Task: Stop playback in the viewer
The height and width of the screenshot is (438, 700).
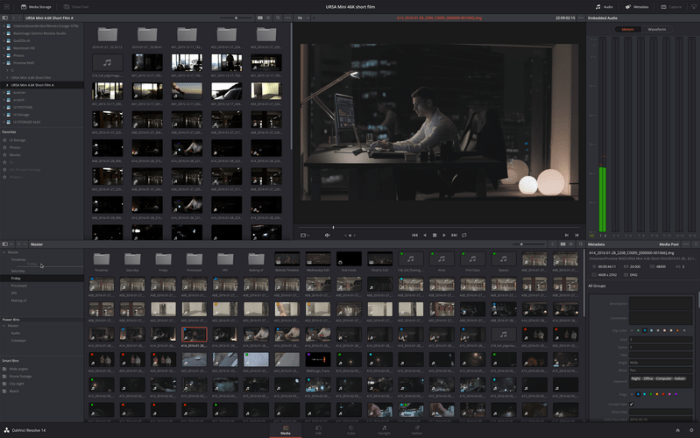Action: 434,235
